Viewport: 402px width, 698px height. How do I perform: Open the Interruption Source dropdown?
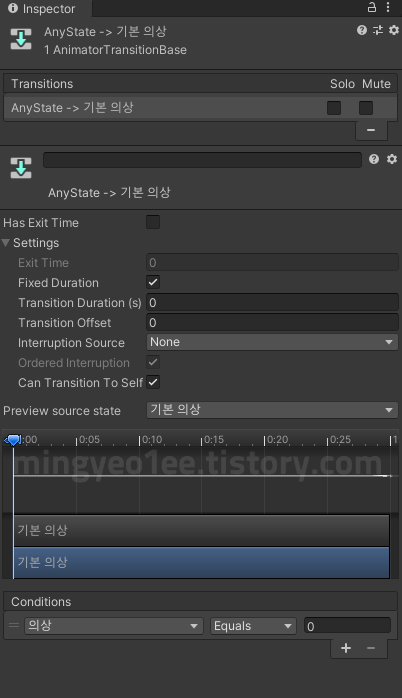pyautogui.click(x=272, y=342)
